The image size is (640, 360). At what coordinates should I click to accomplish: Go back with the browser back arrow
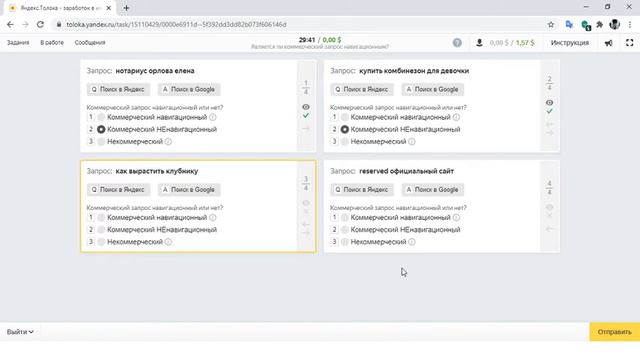[x=10, y=24]
